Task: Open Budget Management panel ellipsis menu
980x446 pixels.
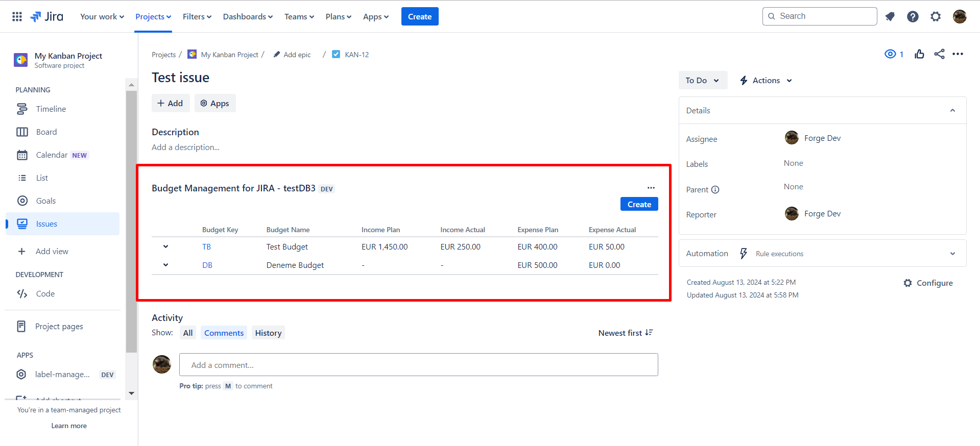Action: [x=651, y=188]
